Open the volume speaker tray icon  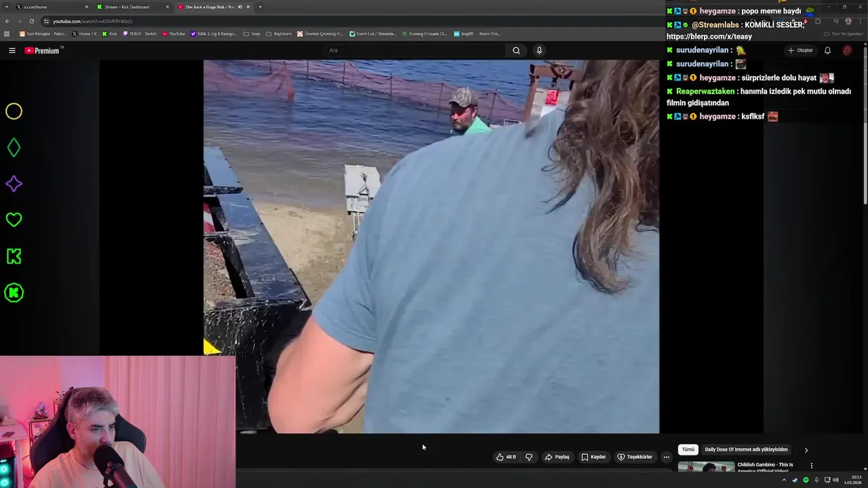pos(835,480)
